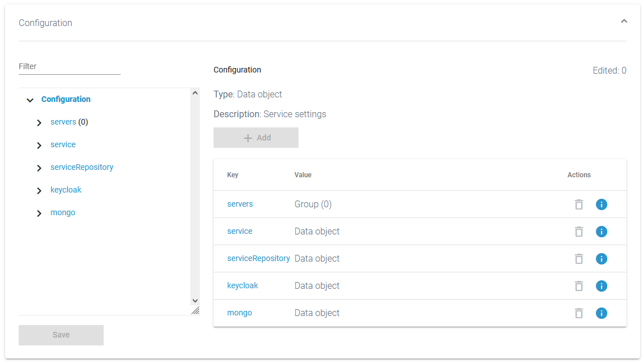Expand the serviceRepository tree node

39,168
